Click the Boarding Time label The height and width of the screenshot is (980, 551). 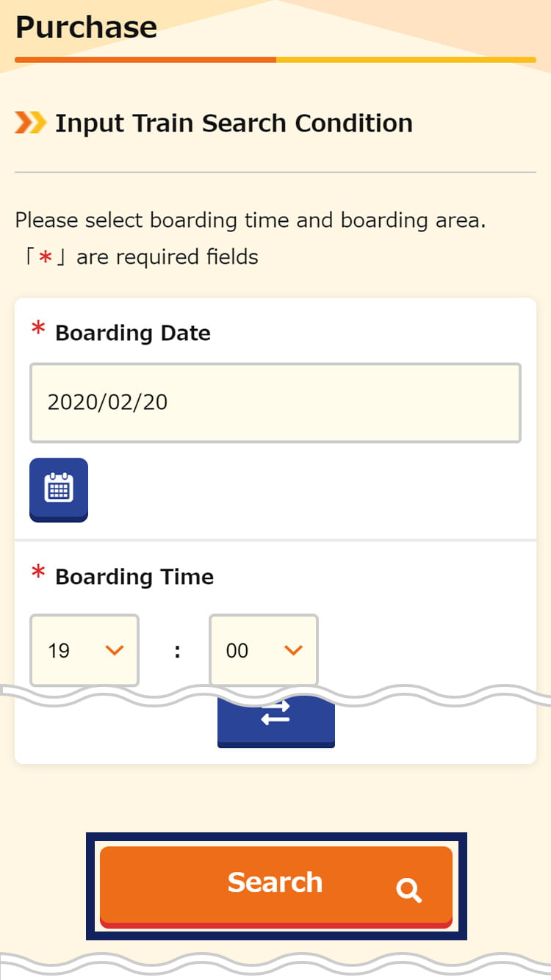(134, 577)
